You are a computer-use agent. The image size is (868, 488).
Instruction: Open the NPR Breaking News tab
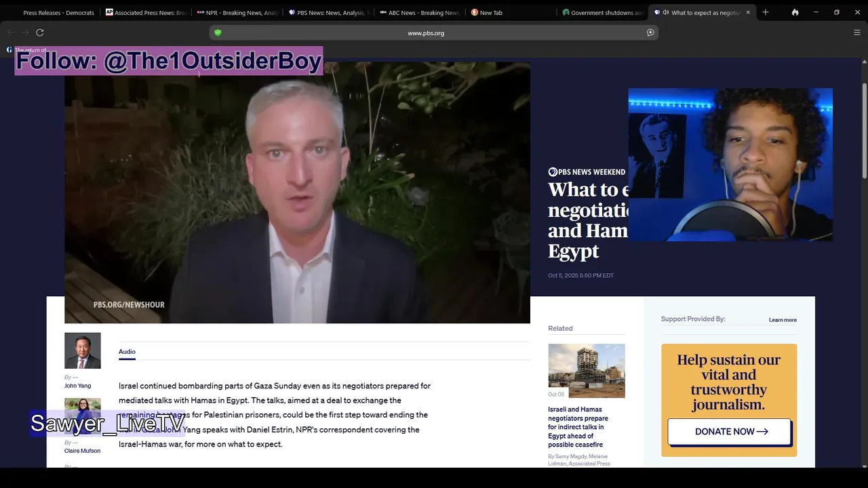(237, 12)
